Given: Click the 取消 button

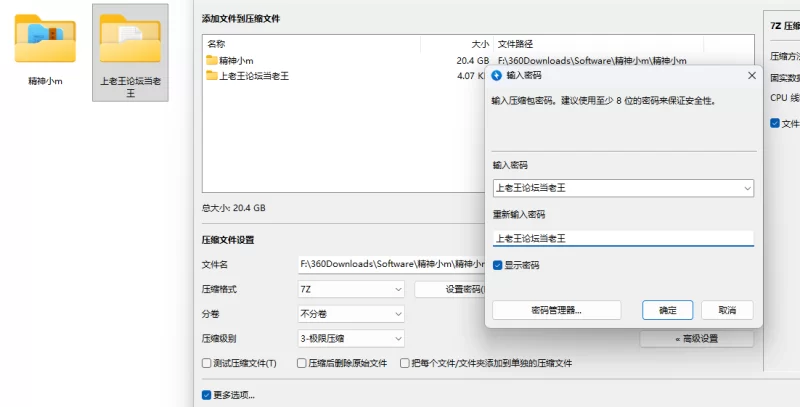Looking at the screenshot, I should 727,310.
